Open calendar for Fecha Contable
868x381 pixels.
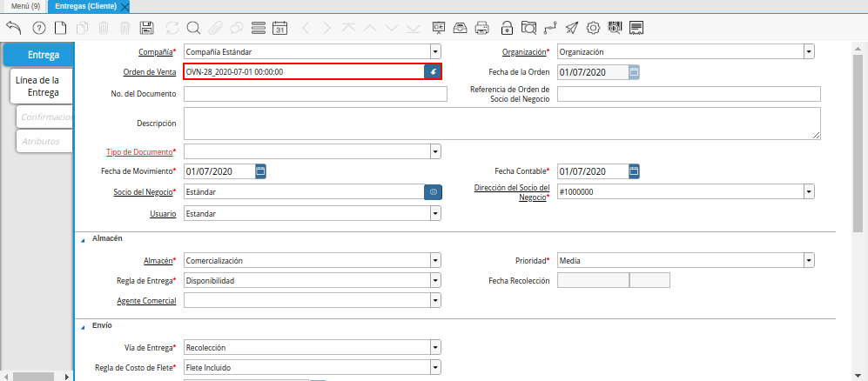tap(635, 171)
